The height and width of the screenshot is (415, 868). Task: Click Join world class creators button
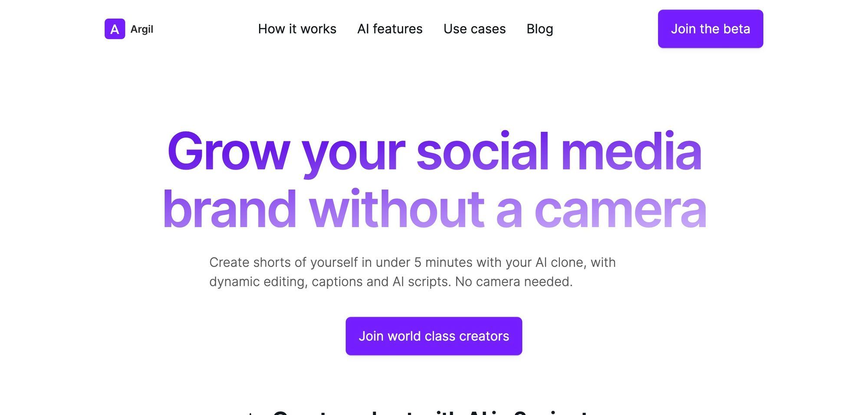434,336
